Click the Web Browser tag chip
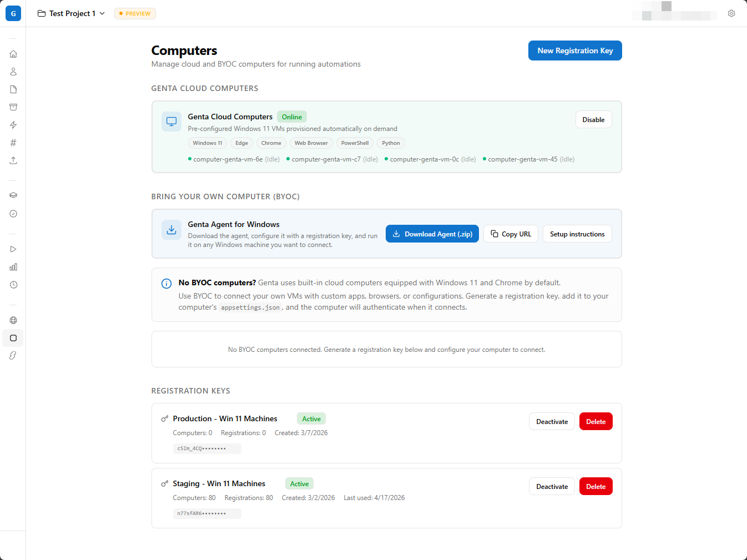The image size is (747, 560). [x=311, y=143]
